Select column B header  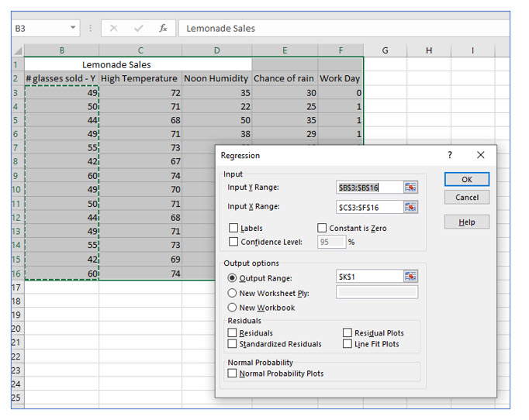click(62, 50)
